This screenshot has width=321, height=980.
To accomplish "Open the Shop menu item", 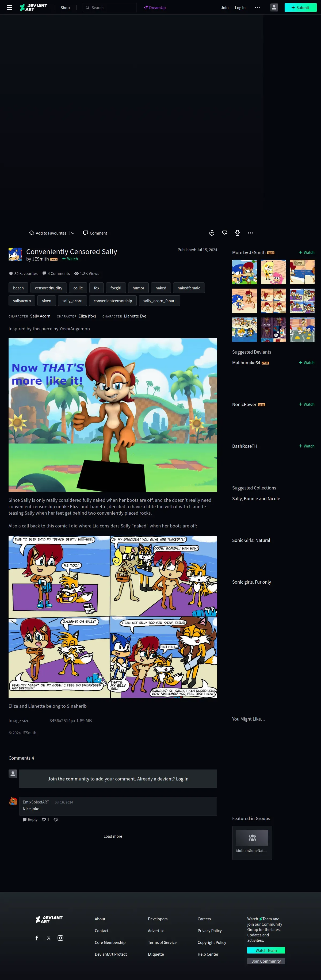I will pyautogui.click(x=65, y=7).
